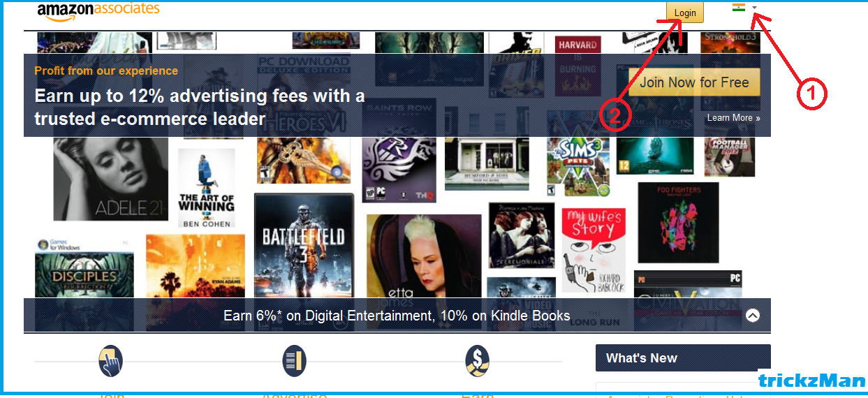Click the Amazon Associates logo
Image resolution: width=868 pixels, height=398 pixels.
(x=98, y=10)
